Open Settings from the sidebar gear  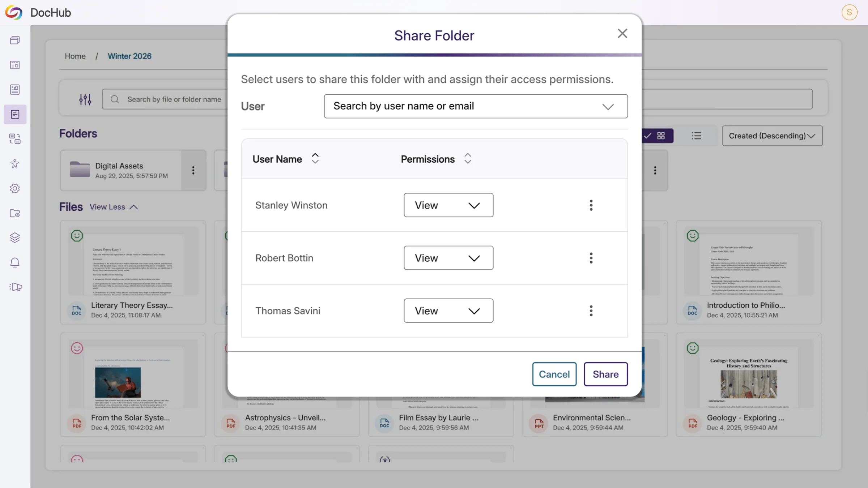[15, 188]
